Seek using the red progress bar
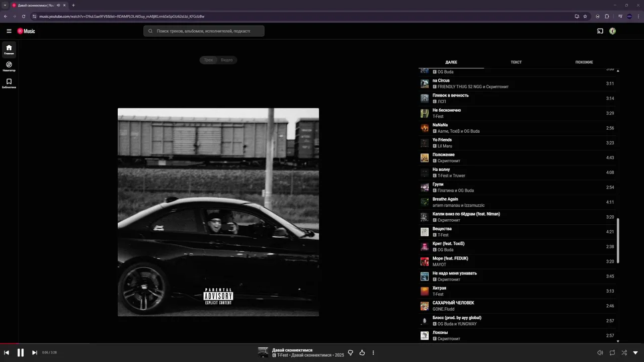This screenshot has height=362, width=644. point(9,344)
